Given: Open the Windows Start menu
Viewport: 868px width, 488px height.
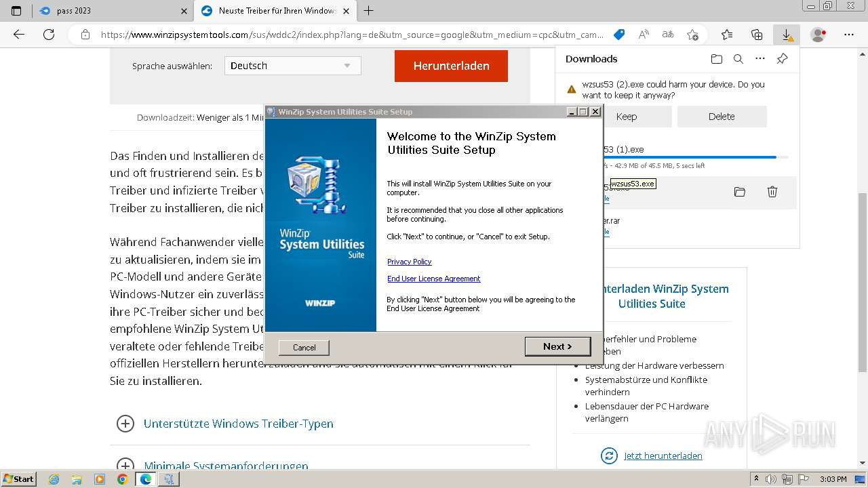Looking at the screenshot, I should tap(19, 479).
